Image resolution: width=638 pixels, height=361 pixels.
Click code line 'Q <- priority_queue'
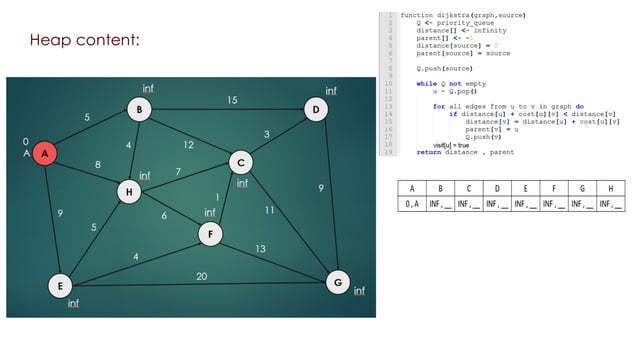pos(455,23)
